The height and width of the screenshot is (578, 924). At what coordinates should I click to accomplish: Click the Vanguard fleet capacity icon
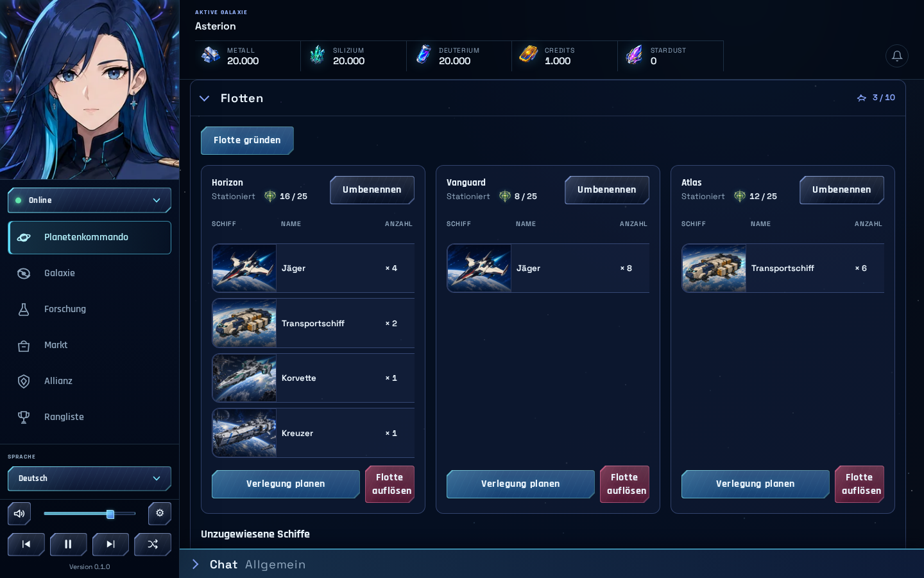point(505,197)
